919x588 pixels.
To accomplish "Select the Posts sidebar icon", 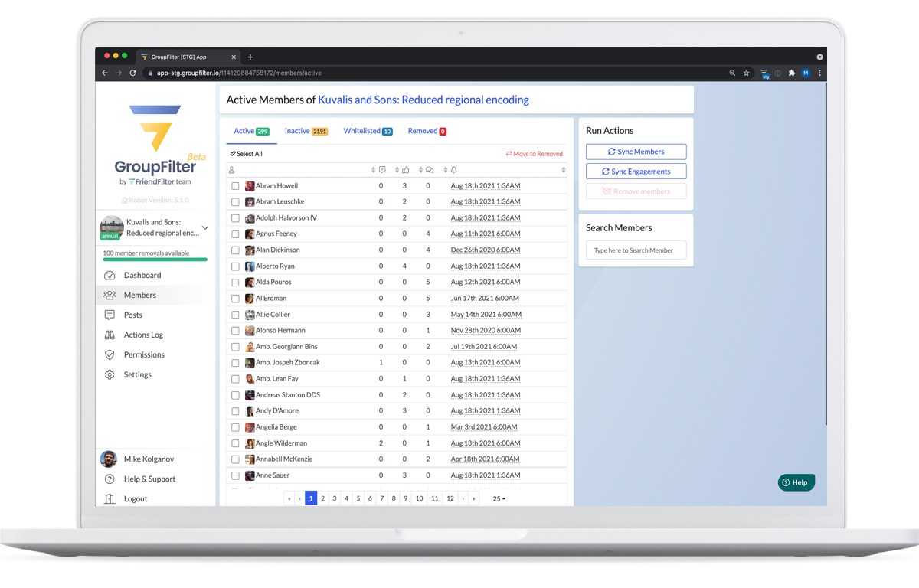I will [110, 315].
